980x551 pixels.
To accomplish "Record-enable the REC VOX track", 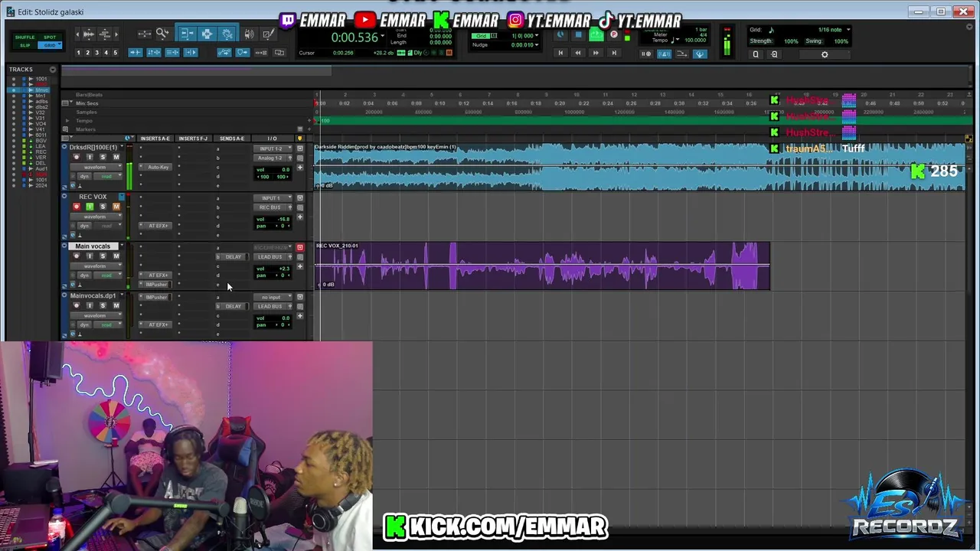I will (76, 207).
